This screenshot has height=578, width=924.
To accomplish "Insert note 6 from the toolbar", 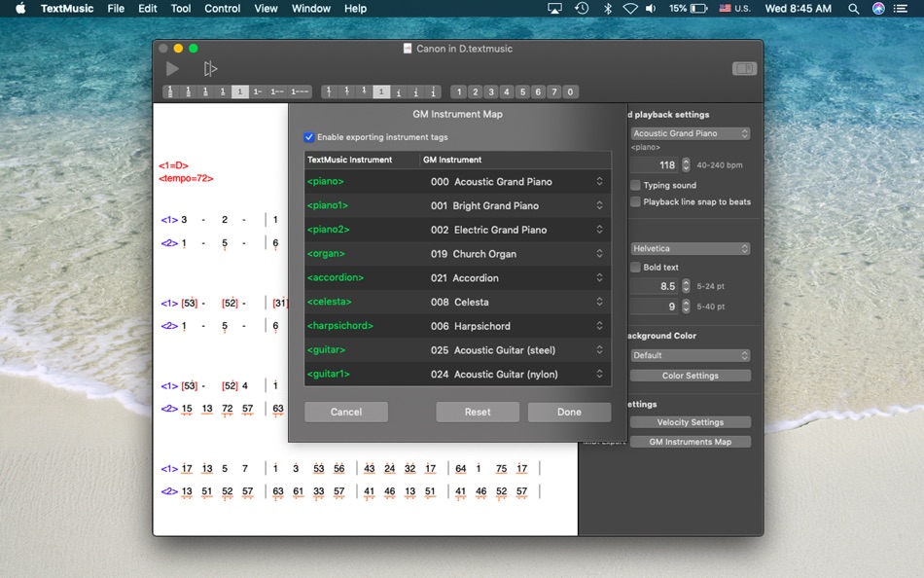I will (538, 92).
